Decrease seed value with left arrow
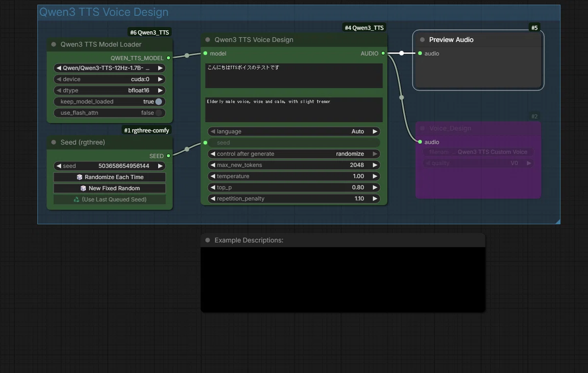Image resolution: width=588 pixels, height=373 pixels. [x=59, y=166]
